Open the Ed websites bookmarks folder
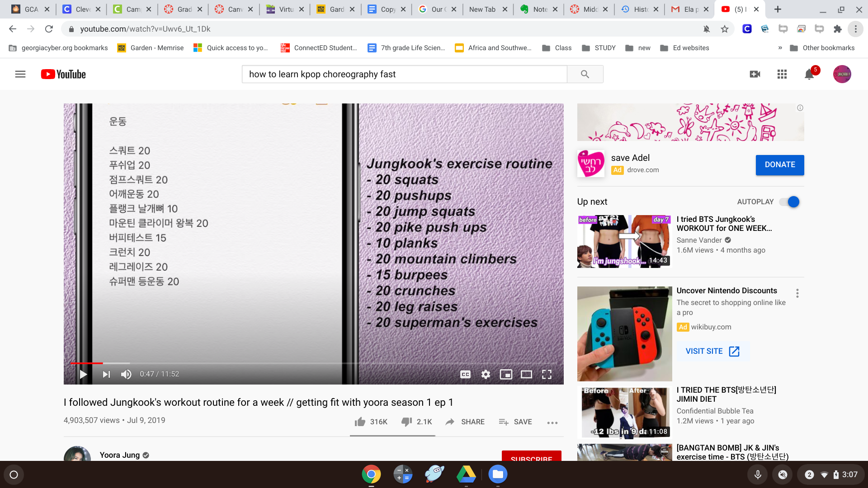 coord(684,48)
